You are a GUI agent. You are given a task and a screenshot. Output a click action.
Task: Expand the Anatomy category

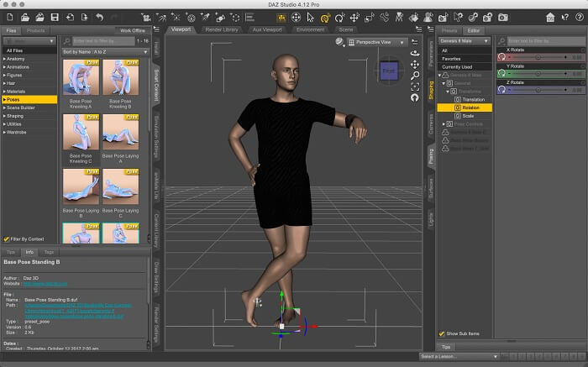click(x=4, y=59)
